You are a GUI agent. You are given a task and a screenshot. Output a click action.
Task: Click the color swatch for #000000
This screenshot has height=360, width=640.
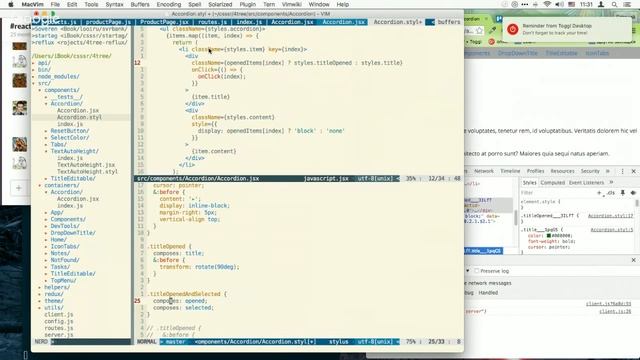click(x=549, y=236)
